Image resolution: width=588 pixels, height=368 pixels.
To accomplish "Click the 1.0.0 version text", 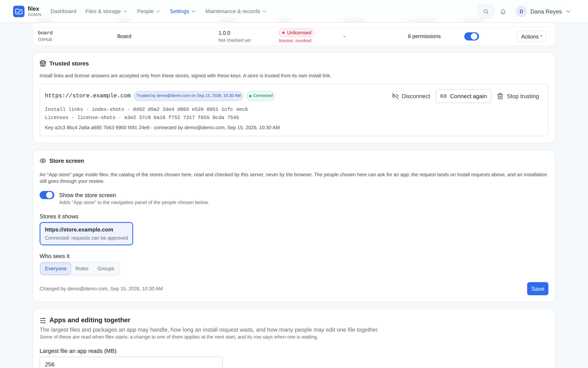I will click(x=224, y=33).
